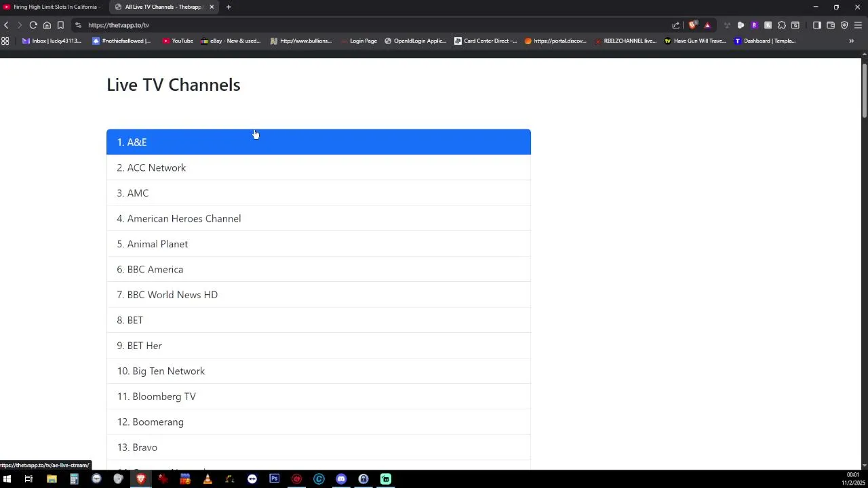
Task: Open the Brave Shields lion icon
Action: [x=692, y=25]
